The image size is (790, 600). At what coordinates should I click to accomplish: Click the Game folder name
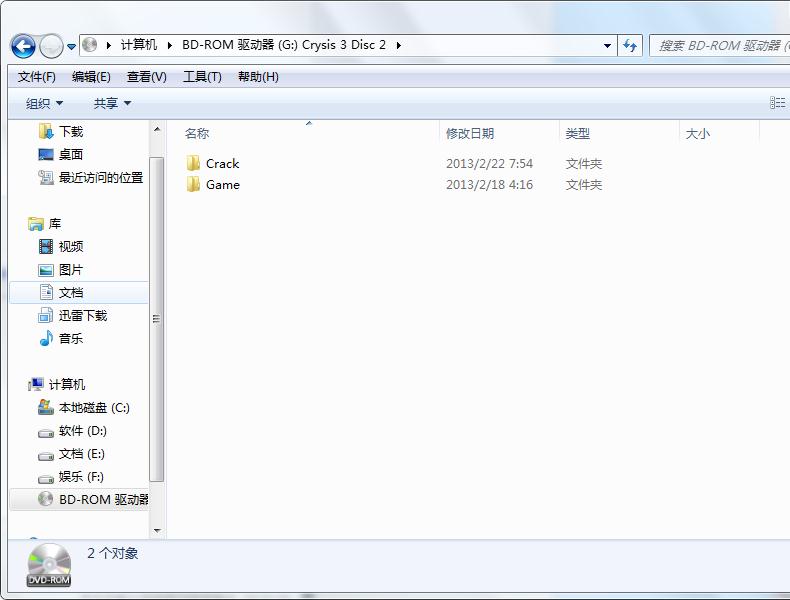tap(223, 185)
